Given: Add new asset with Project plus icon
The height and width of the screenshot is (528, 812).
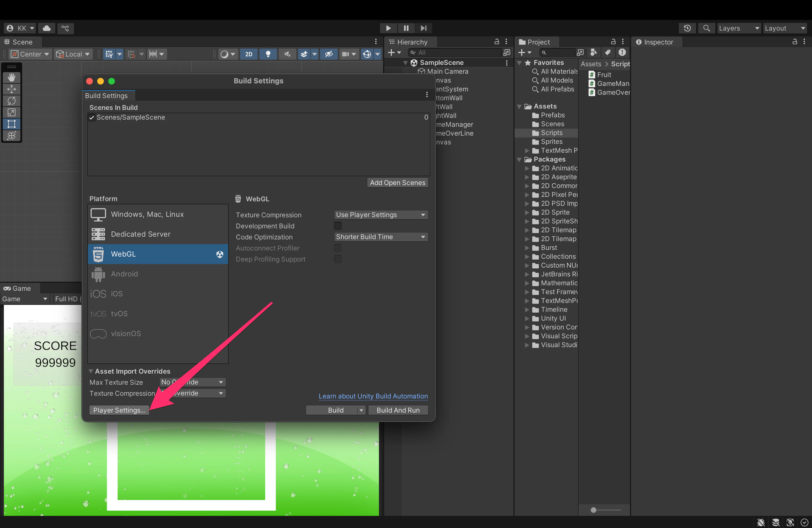Looking at the screenshot, I should pyautogui.click(x=524, y=52).
